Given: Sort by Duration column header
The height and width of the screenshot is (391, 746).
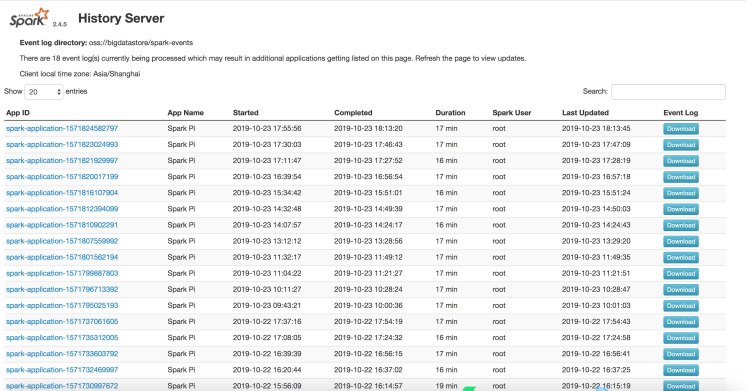Looking at the screenshot, I should (x=450, y=113).
